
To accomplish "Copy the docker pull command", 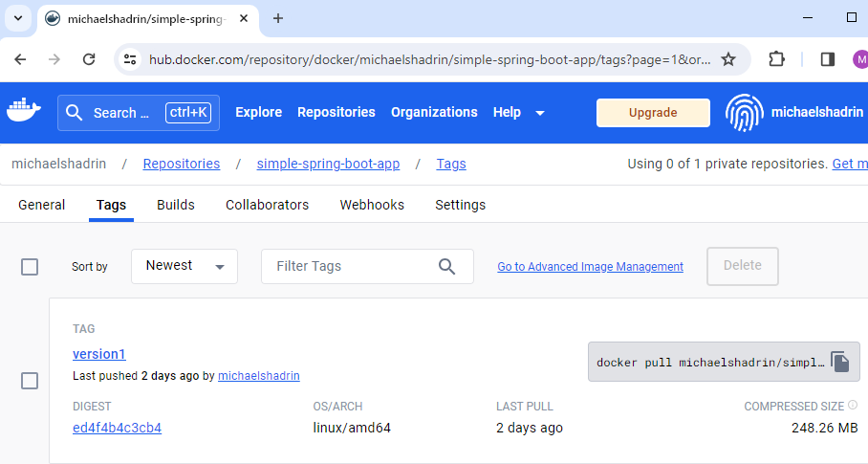I will click(x=839, y=362).
